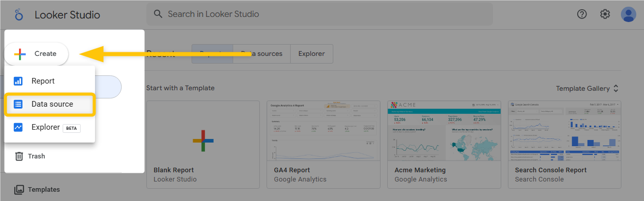Click the Templates image icon

coord(19,190)
